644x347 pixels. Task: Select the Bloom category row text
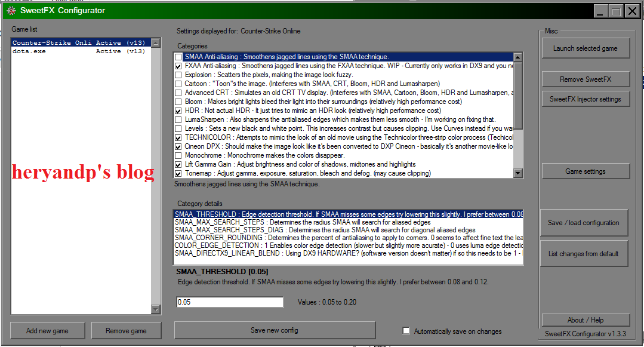[x=323, y=102]
